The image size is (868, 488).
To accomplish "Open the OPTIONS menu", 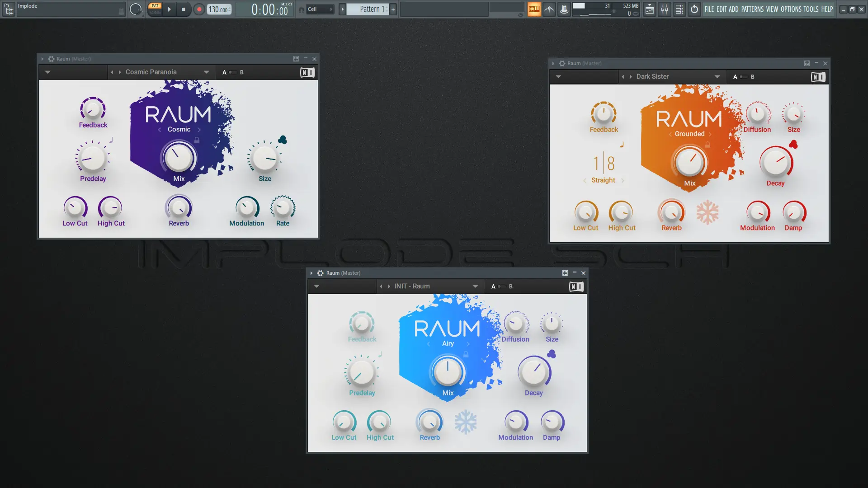I will tap(791, 9).
